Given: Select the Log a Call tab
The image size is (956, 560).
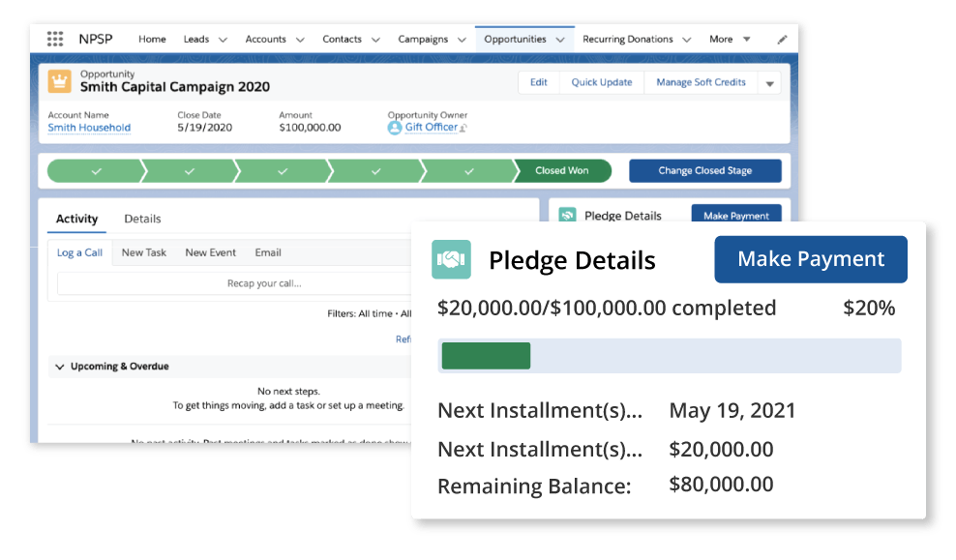Looking at the screenshot, I should point(80,252).
